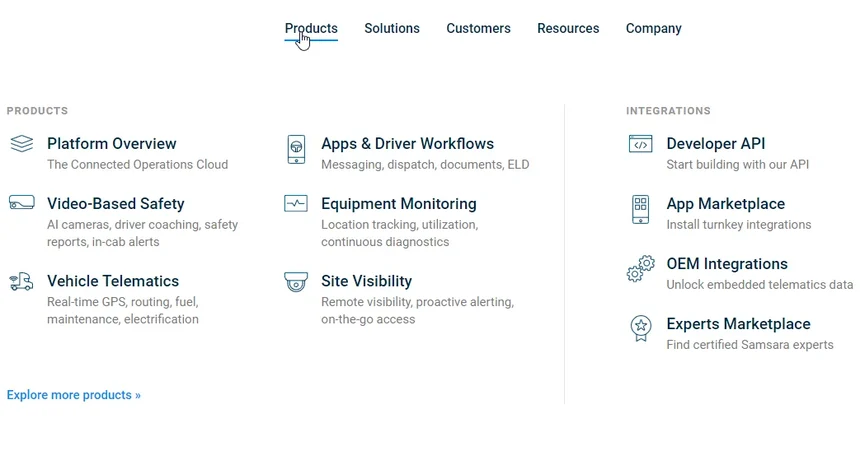Open the Developer API link
The width and height of the screenshot is (860, 460).
click(x=716, y=144)
